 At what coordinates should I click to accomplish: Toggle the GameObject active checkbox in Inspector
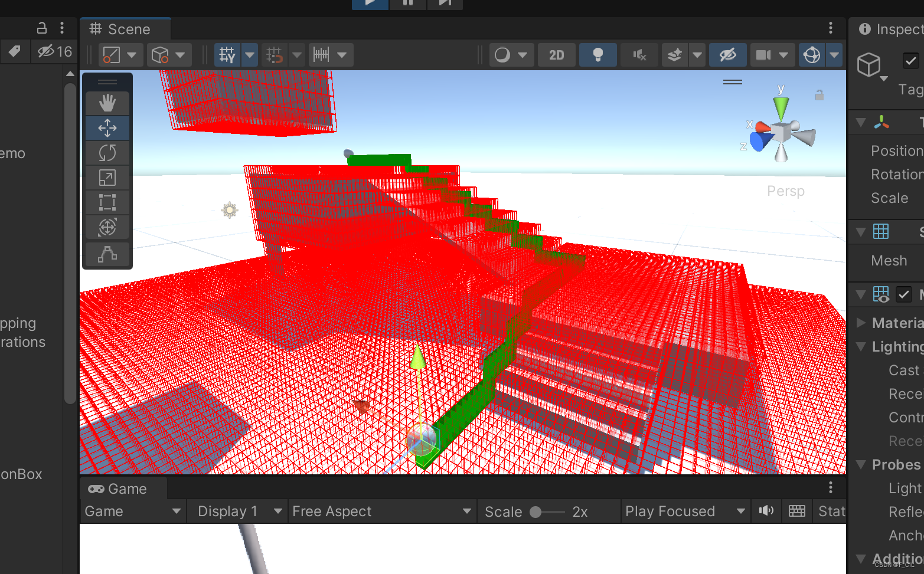click(x=910, y=60)
